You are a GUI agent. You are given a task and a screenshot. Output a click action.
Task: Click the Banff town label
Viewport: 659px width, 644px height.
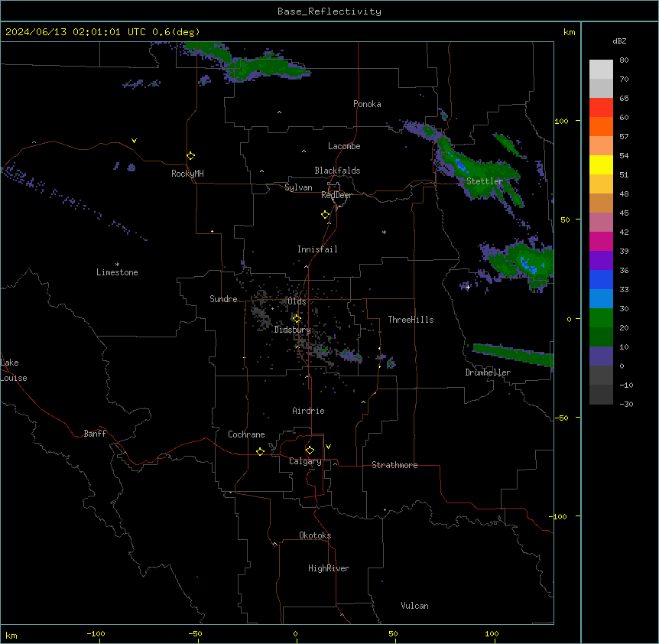[95, 434]
